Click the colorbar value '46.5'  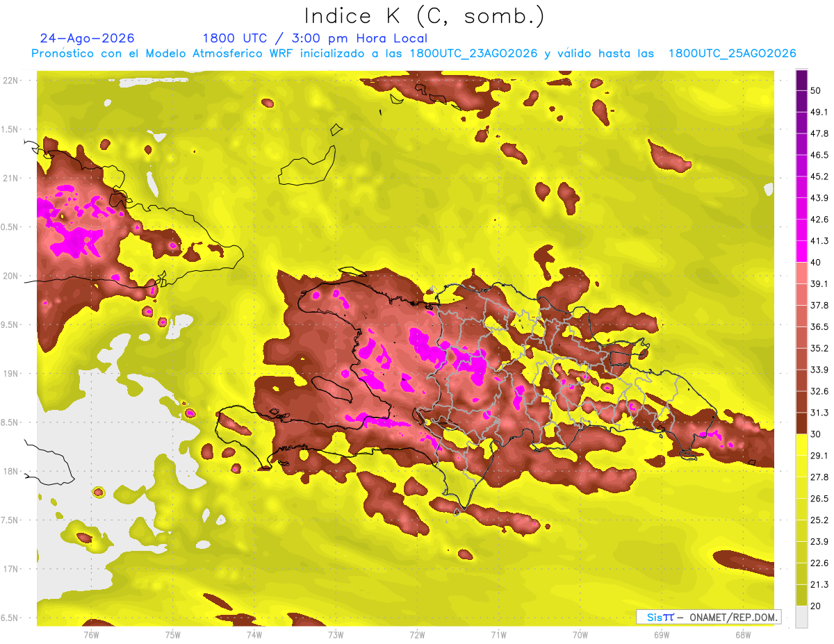coord(819,155)
